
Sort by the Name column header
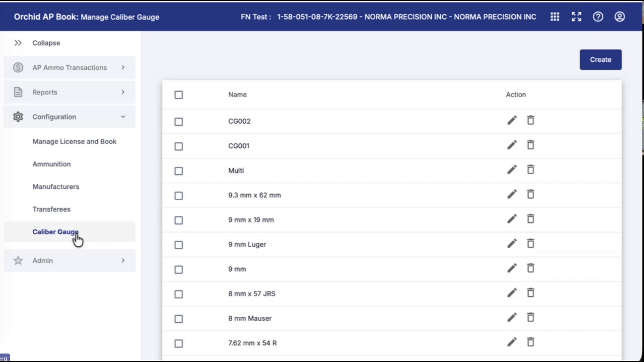pyautogui.click(x=237, y=94)
